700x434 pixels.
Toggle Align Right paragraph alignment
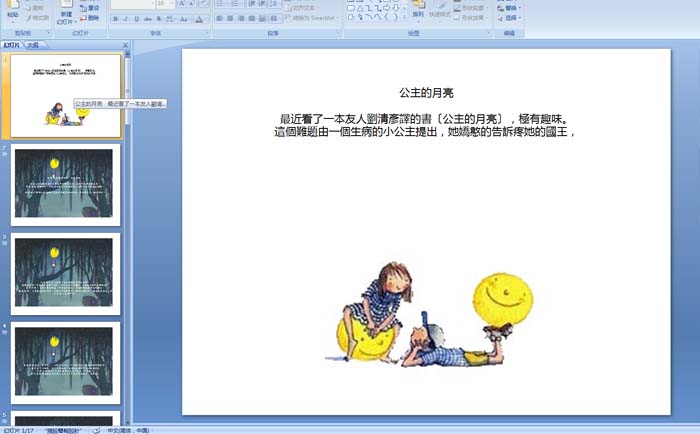click(241, 18)
